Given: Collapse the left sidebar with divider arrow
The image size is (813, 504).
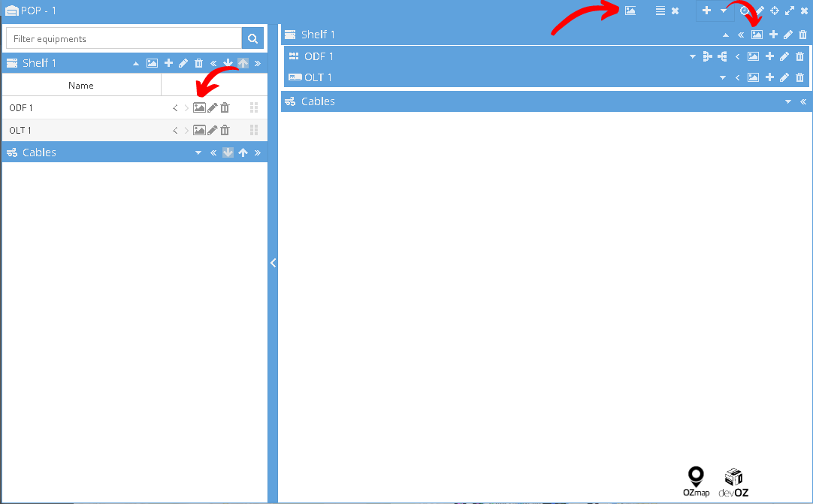Looking at the screenshot, I should [273, 263].
